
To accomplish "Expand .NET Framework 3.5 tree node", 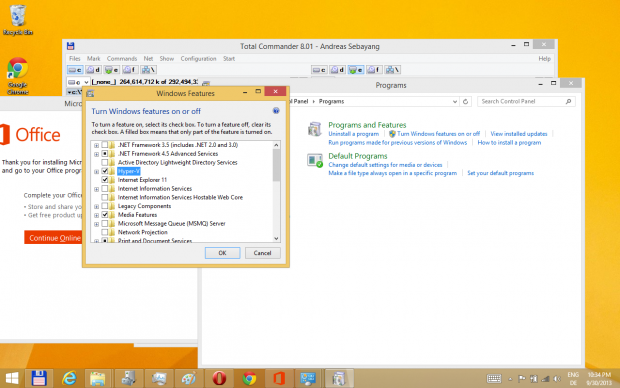I will pos(96,146).
